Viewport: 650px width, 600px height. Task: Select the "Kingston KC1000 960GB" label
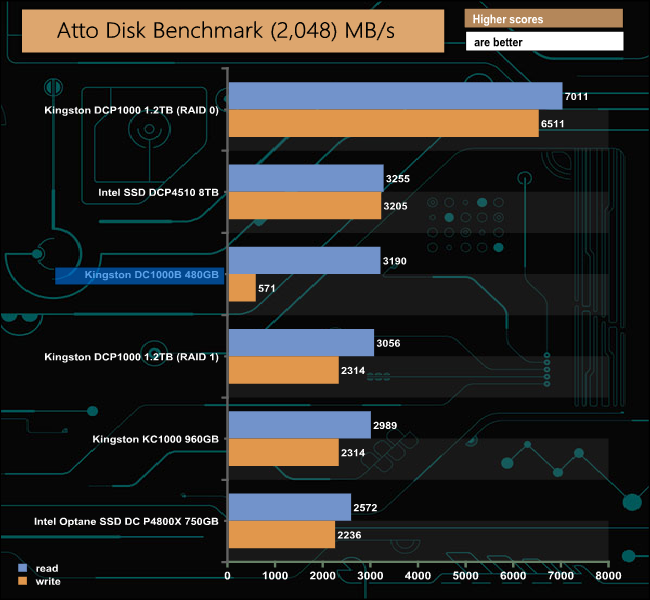coord(155,439)
